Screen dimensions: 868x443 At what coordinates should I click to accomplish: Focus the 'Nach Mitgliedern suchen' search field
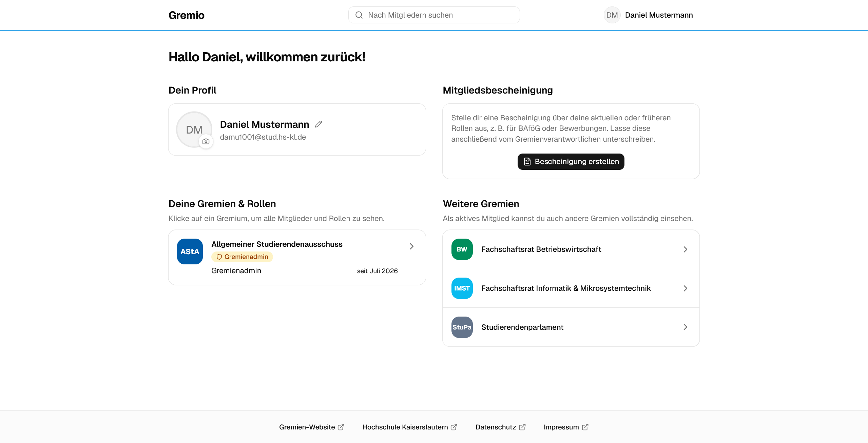pos(434,15)
